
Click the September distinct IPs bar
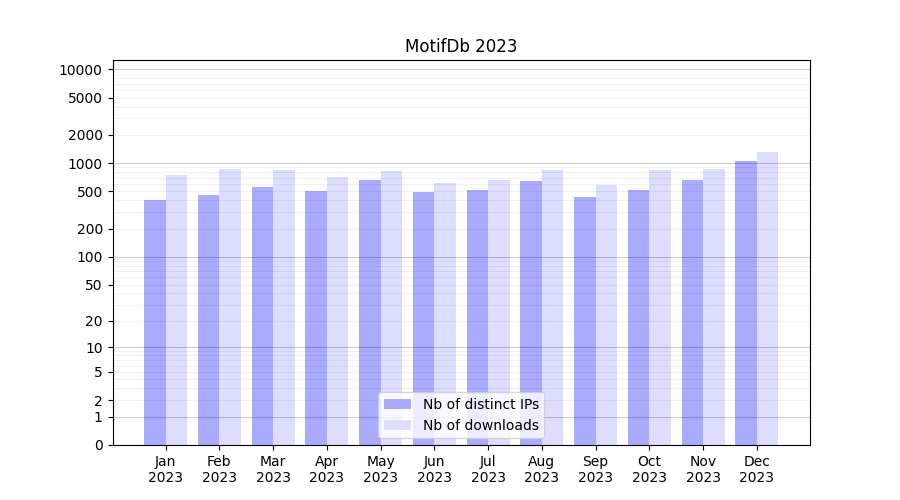585,320
